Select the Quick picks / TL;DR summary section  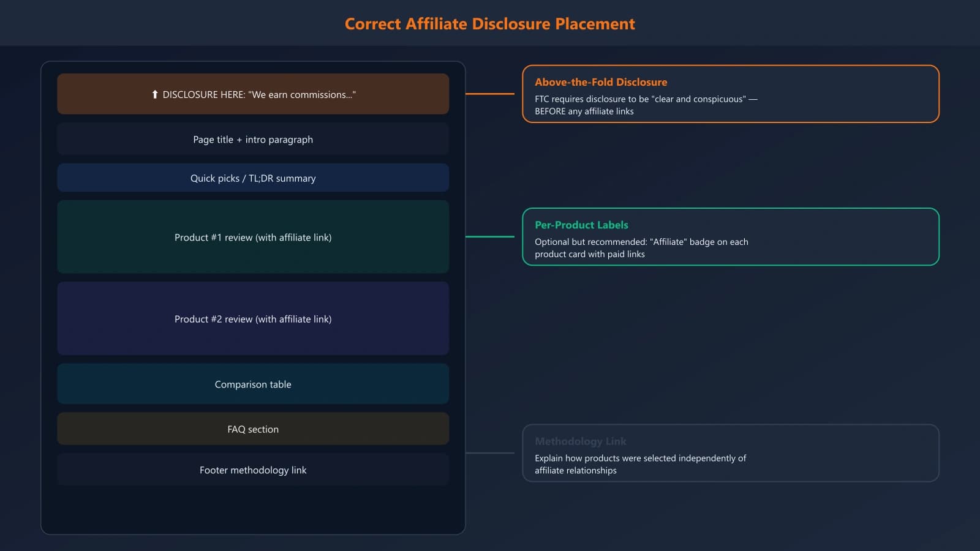point(253,178)
